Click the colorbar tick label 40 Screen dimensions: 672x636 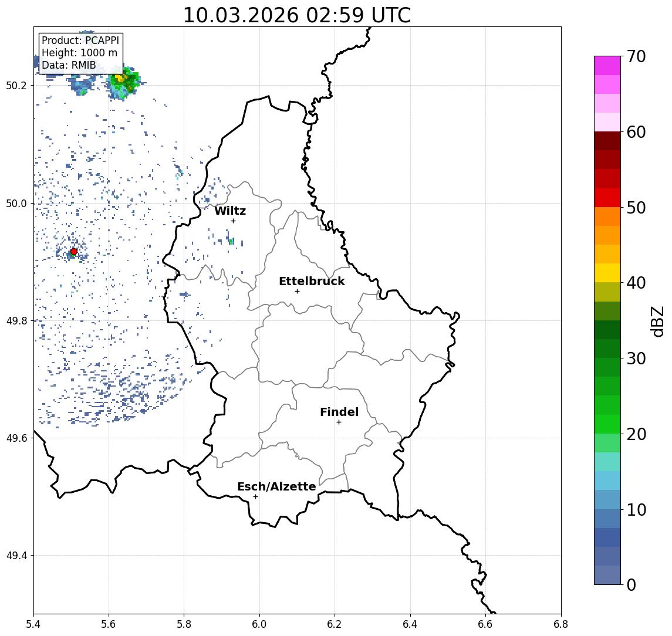[x=636, y=283]
